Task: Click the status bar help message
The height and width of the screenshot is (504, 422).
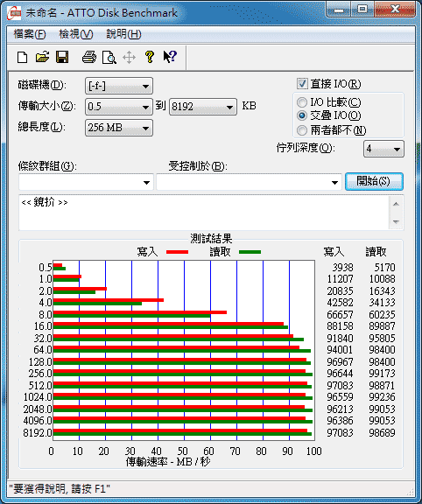Action: 60,489
